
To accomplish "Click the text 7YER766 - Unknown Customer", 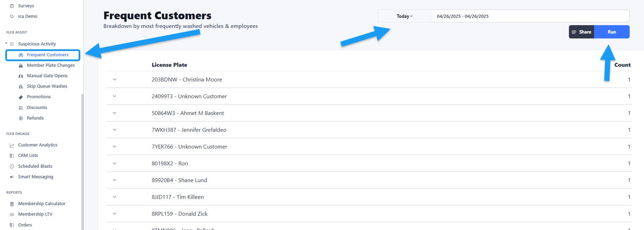I will coord(189,147).
